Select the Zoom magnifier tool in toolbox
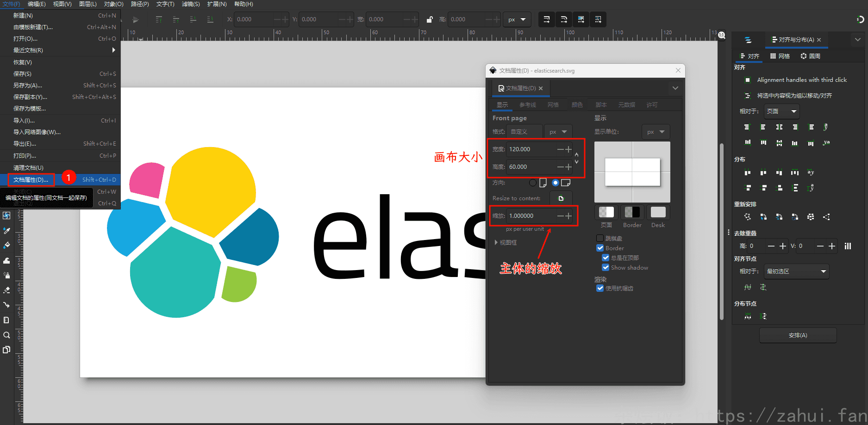Image resolution: width=868 pixels, height=425 pixels. click(x=6, y=335)
